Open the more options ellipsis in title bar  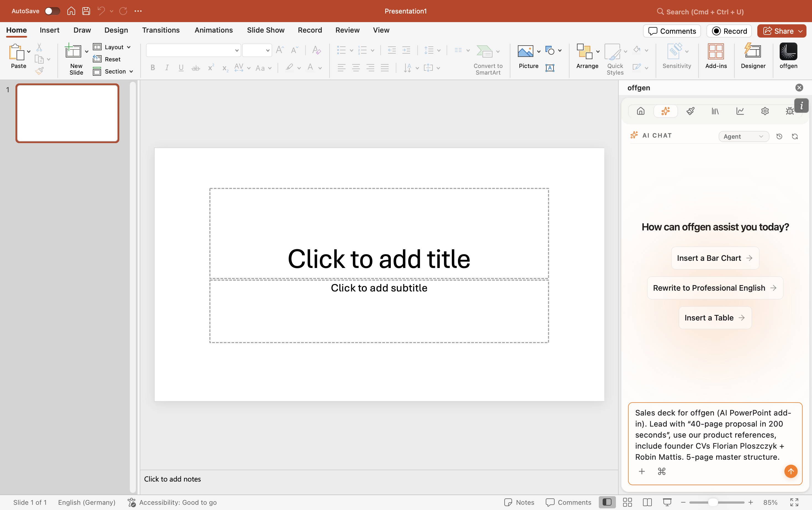coord(138,11)
